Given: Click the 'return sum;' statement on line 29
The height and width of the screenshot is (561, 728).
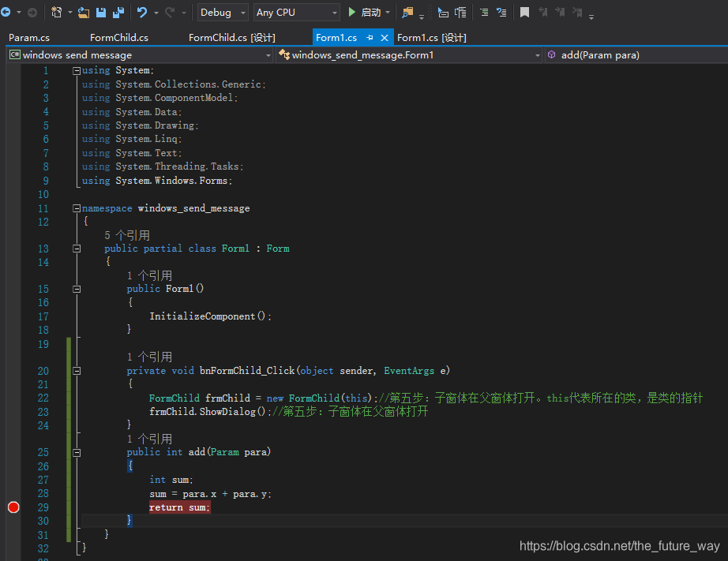Looking at the screenshot, I should (x=180, y=507).
